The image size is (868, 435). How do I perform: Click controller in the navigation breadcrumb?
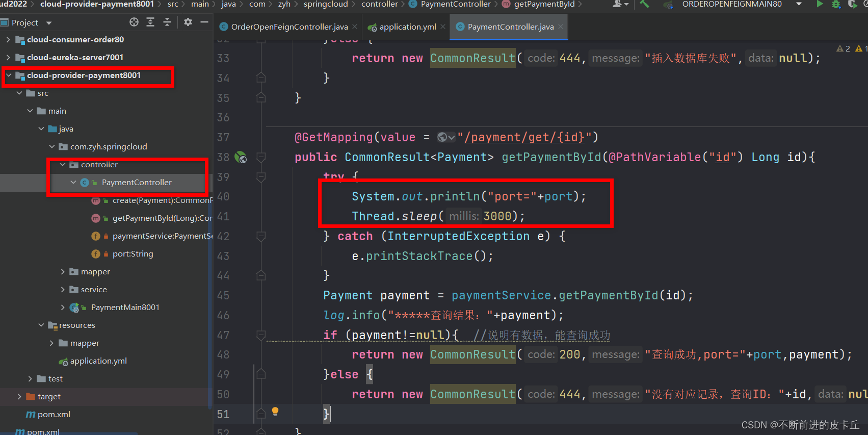tap(379, 4)
